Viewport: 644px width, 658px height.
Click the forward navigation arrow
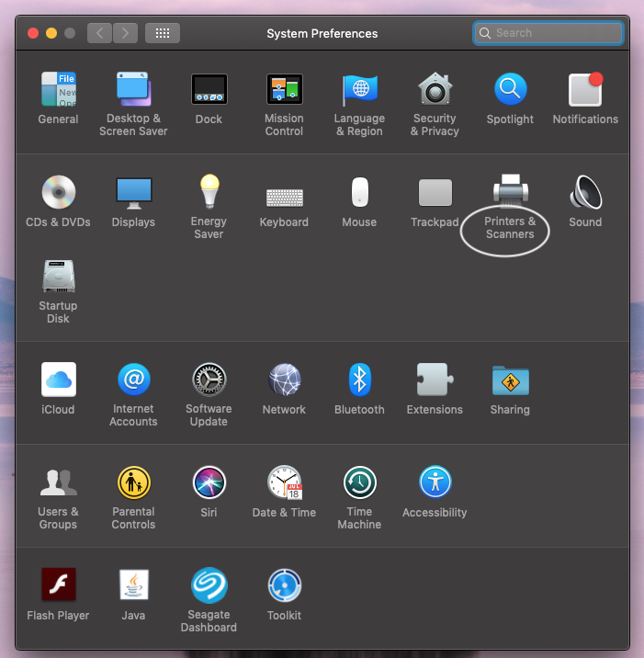click(x=125, y=33)
